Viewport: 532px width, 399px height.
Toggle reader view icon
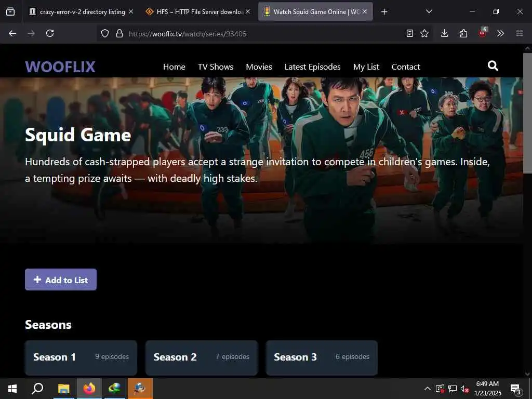tap(410, 33)
